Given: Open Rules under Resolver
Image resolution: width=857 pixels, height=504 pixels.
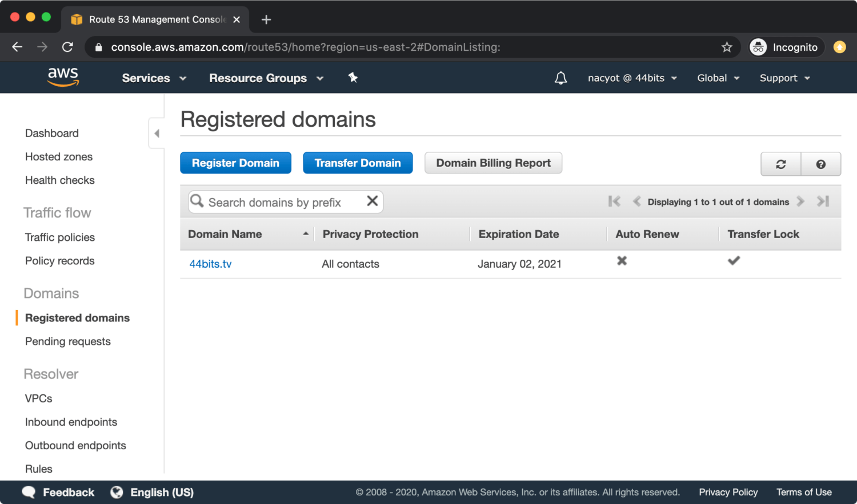Looking at the screenshot, I should pos(39,468).
